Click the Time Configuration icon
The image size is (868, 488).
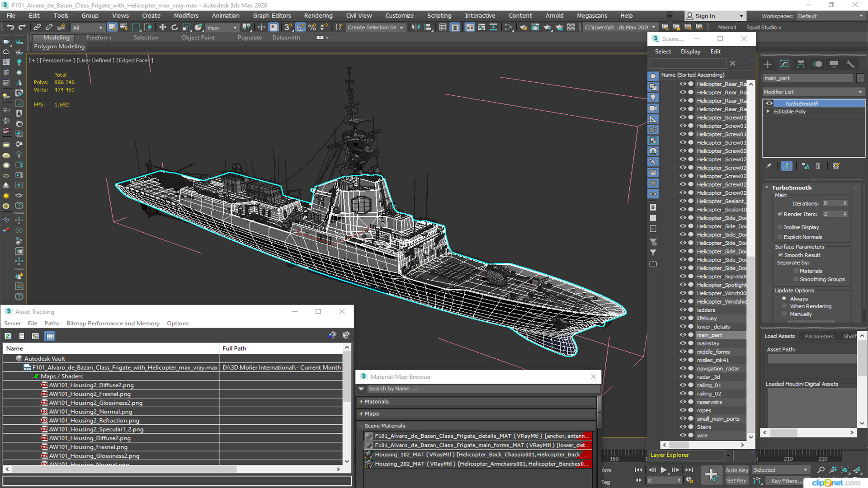pos(689,480)
